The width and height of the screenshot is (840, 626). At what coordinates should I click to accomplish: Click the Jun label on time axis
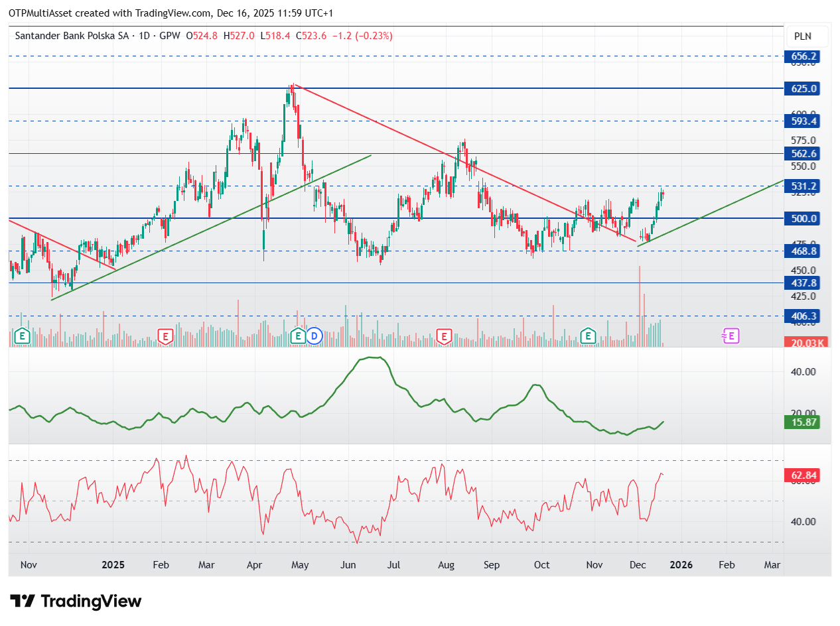[348, 565]
